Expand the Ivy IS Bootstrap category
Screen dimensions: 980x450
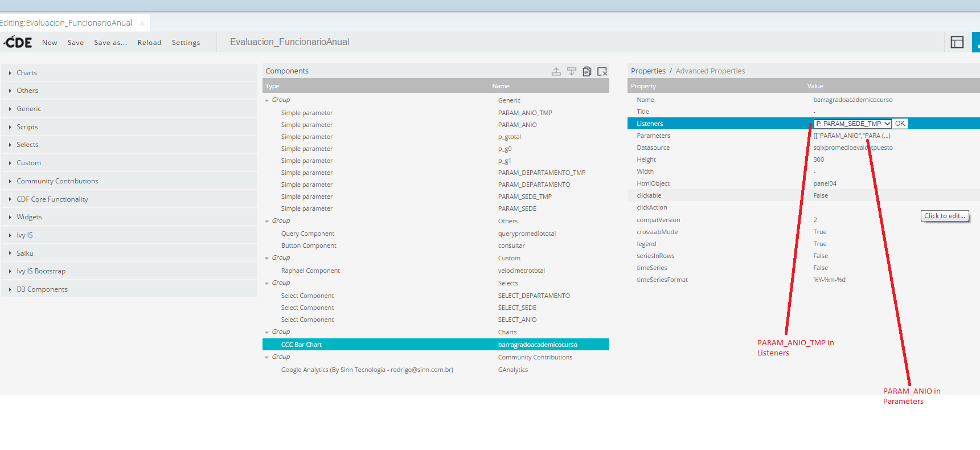[x=129, y=271]
